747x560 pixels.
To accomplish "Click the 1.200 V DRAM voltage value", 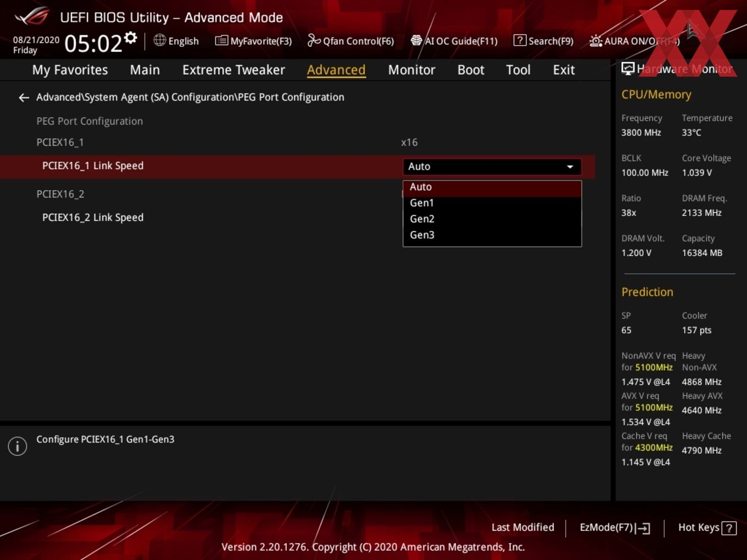I will click(x=636, y=253).
